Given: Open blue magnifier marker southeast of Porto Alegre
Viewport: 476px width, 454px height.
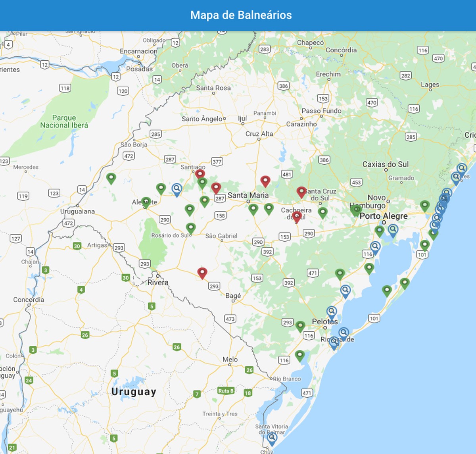Looking at the screenshot, I should pyautogui.click(x=393, y=230).
